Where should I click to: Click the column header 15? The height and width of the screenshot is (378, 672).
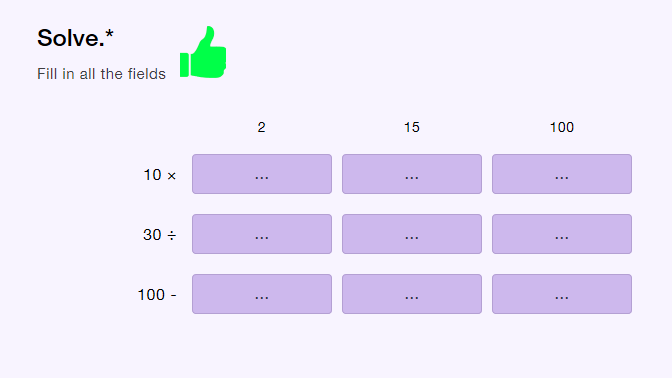[x=412, y=127]
